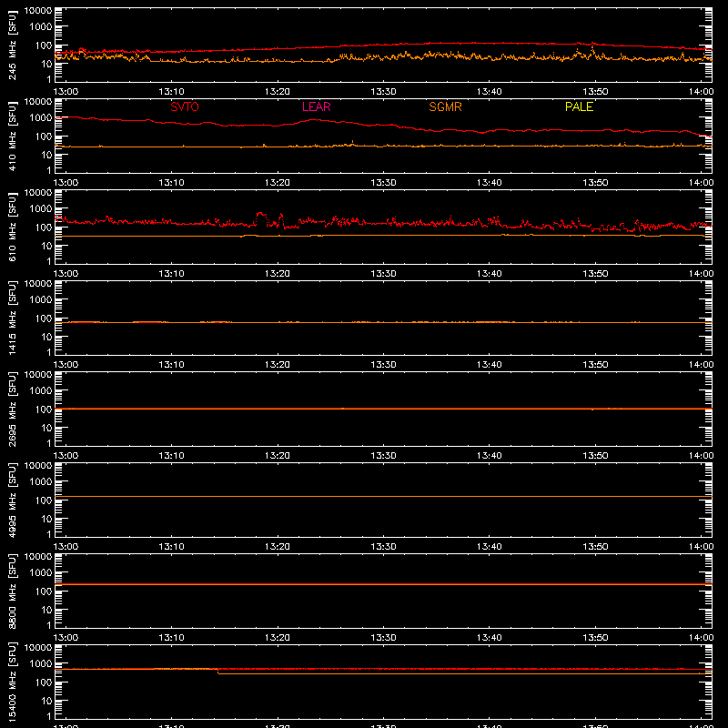Click the 245 MHz [SFU] axis label
The image size is (728, 728).
[x=12, y=45]
